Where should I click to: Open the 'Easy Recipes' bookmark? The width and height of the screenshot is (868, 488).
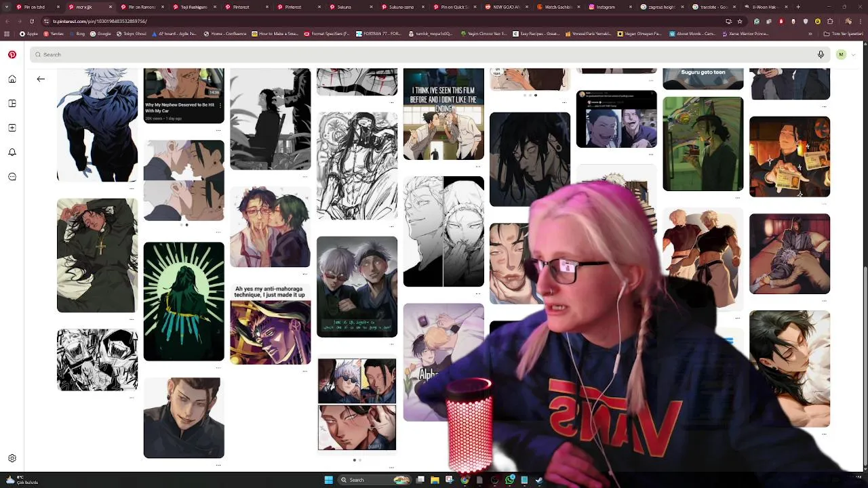click(x=536, y=34)
